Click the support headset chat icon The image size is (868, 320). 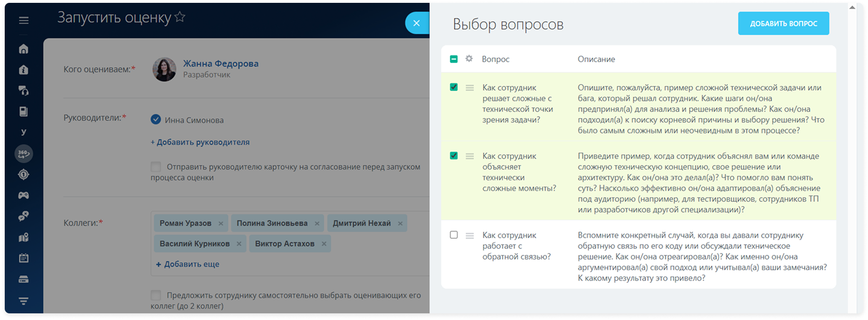pos(24,91)
